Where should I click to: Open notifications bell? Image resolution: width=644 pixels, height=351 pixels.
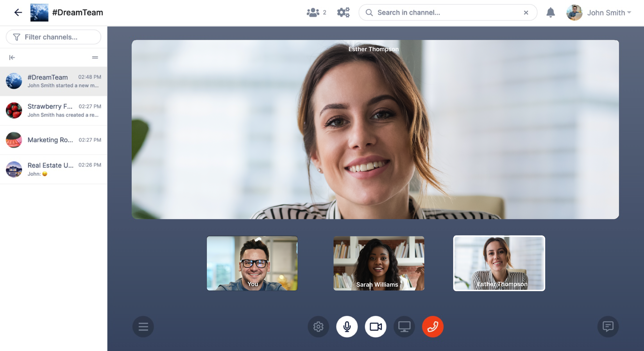pos(550,12)
